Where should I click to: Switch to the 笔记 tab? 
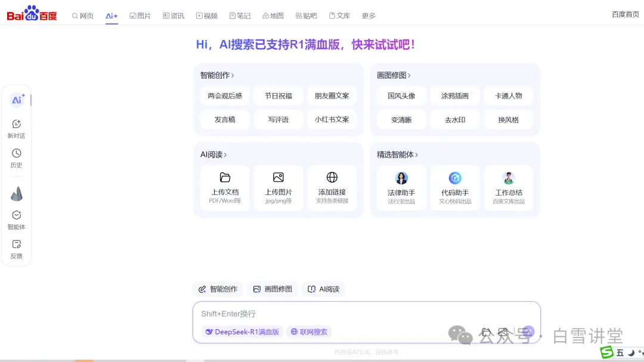pos(240,16)
